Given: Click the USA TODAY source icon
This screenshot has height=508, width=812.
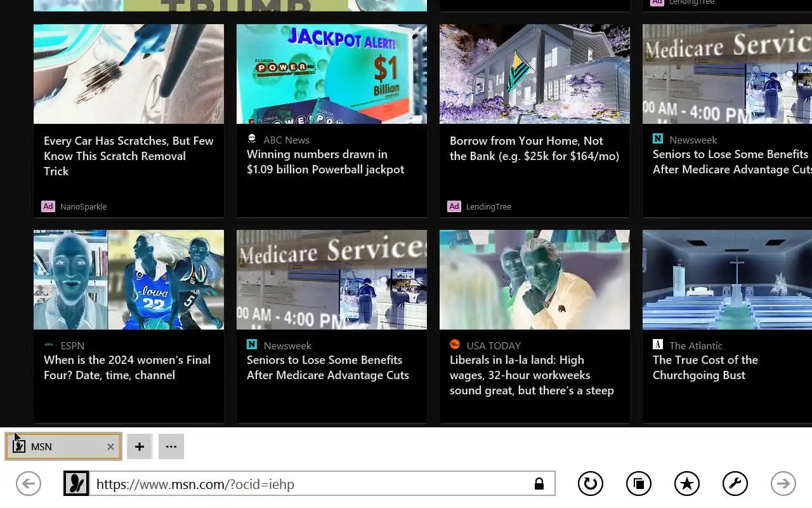Looking at the screenshot, I should [455, 345].
